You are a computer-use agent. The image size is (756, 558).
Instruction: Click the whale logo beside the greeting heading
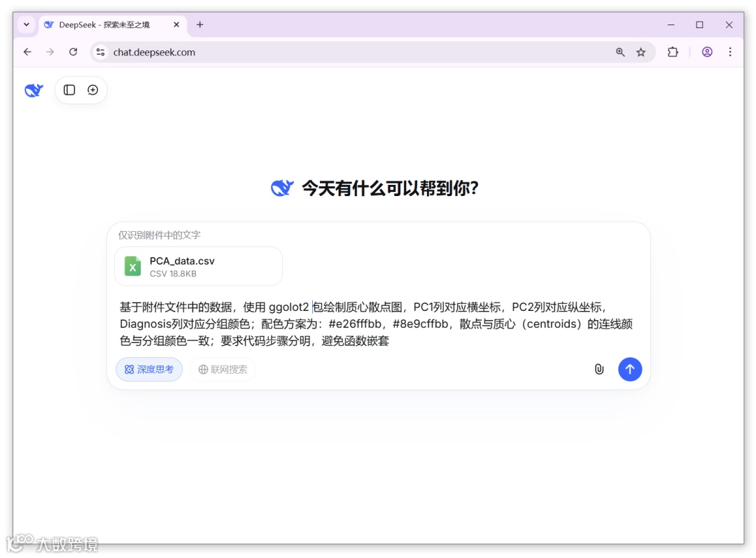pyautogui.click(x=282, y=188)
